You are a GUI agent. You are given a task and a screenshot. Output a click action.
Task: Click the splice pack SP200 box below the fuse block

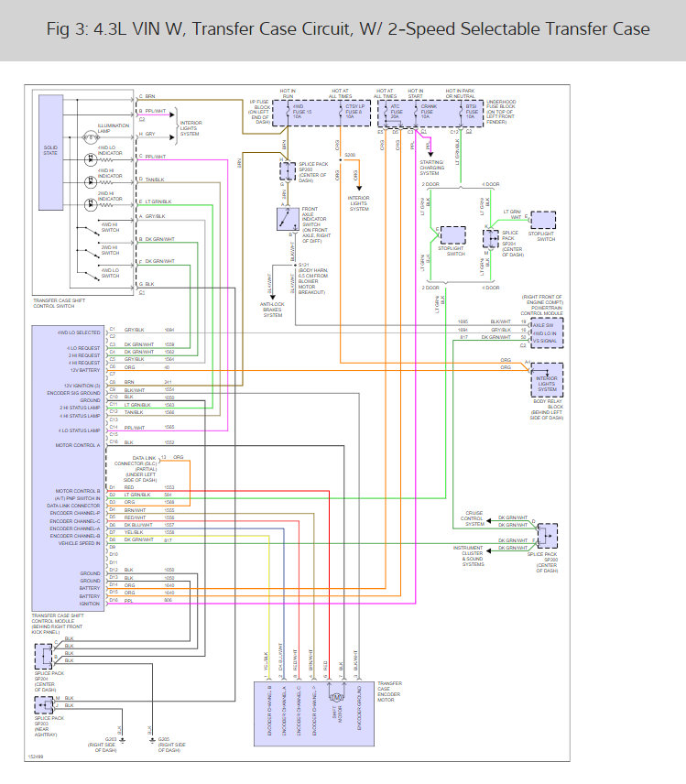pyautogui.click(x=288, y=171)
